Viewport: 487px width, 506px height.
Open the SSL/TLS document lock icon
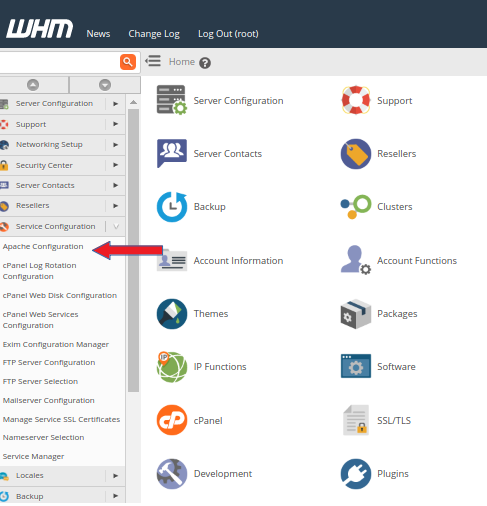(x=356, y=420)
